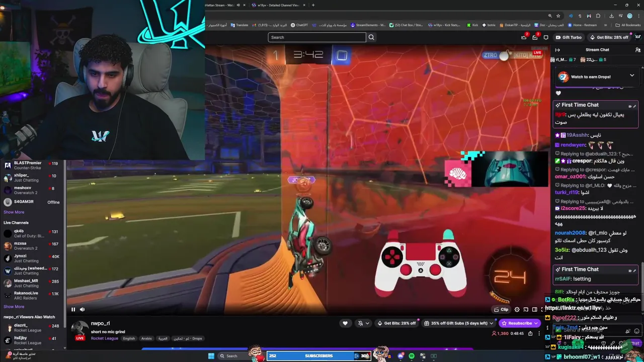644x362 pixels.
Task: Open nwpo_rl channel avatar
Action: tap(79, 329)
